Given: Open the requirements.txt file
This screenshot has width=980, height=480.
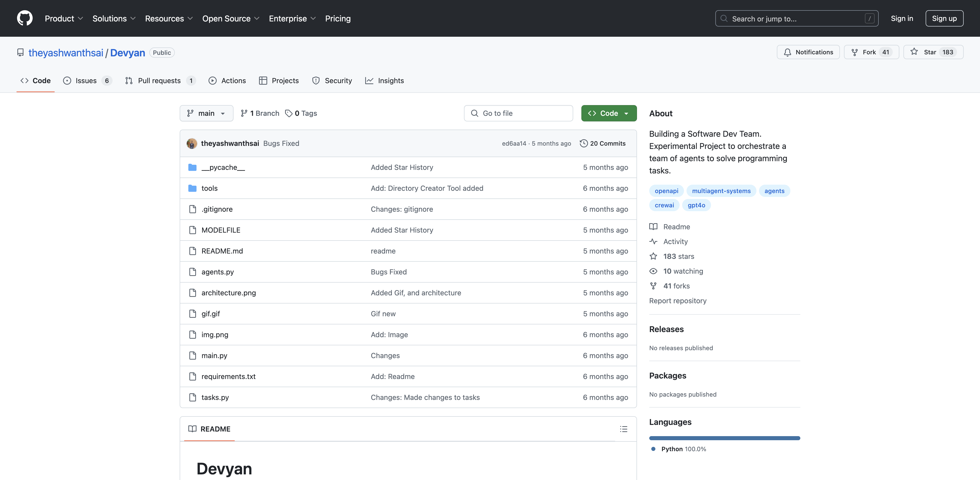Looking at the screenshot, I should click(228, 376).
